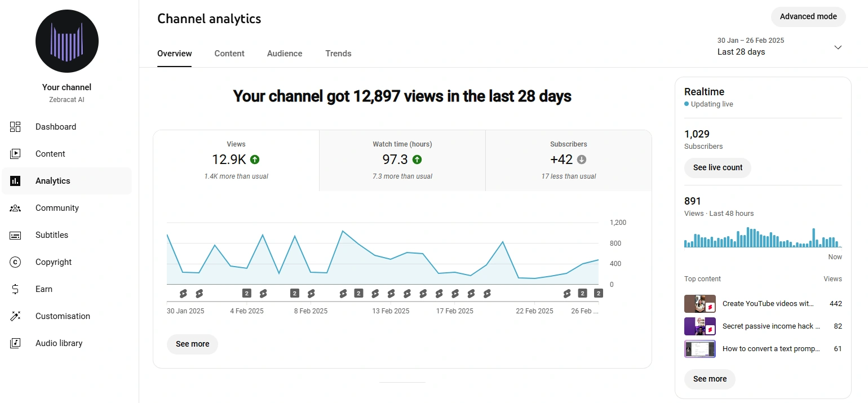Click the 13 Feb 2025 axis label
The width and height of the screenshot is (868, 403).
coord(391,311)
